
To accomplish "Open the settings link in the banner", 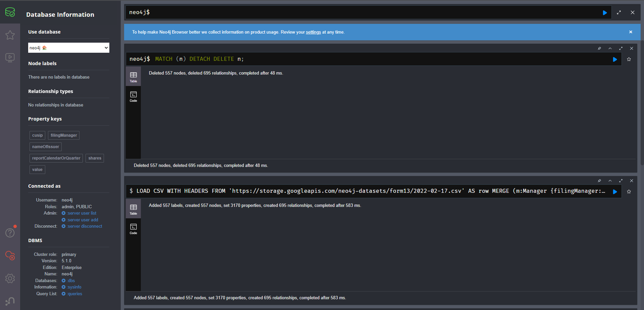I will (x=313, y=32).
